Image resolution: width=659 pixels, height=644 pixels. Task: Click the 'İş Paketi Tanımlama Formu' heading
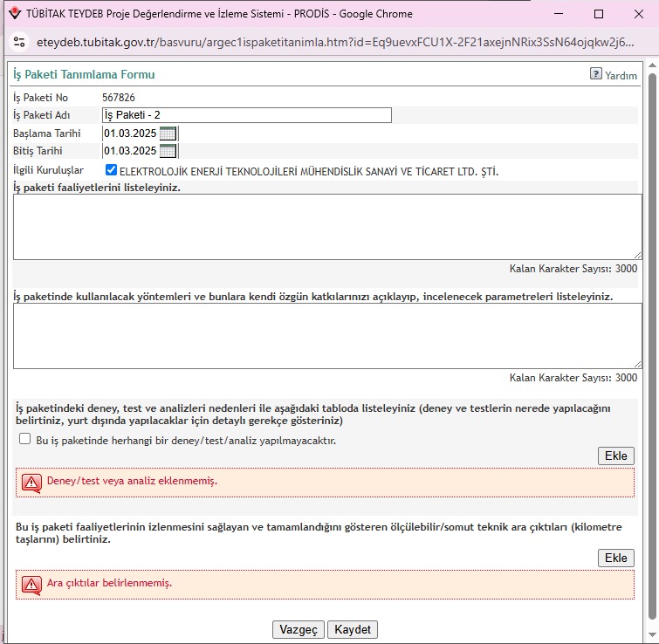[x=84, y=74]
